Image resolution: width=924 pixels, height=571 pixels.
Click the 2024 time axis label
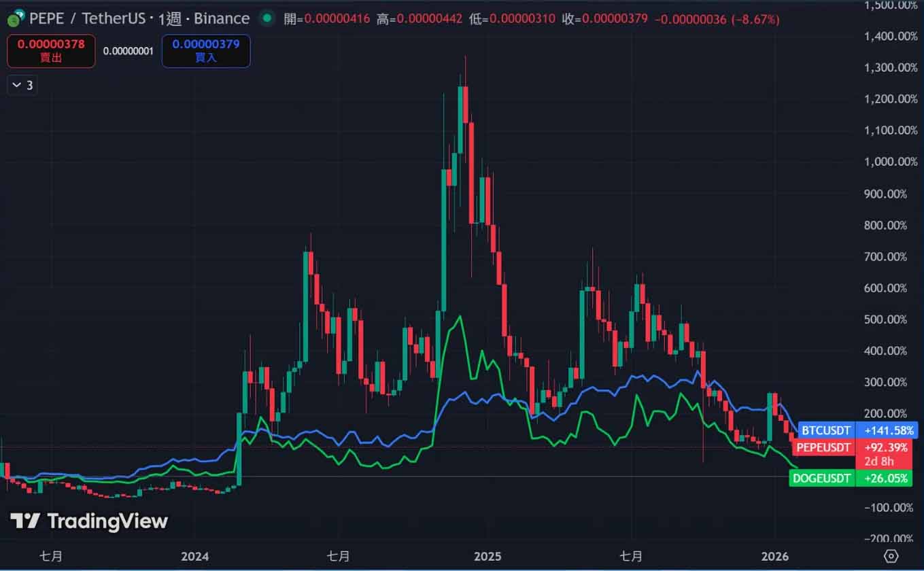[x=195, y=556]
